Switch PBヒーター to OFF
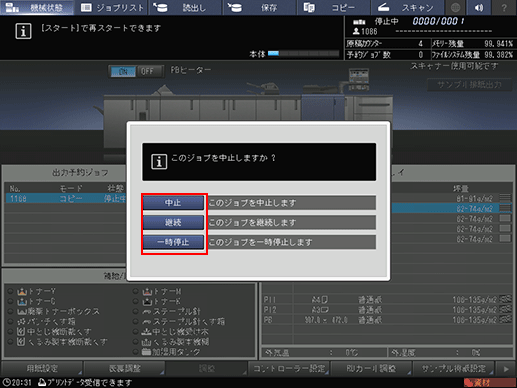The image size is (517, 388). coord(147,71)
